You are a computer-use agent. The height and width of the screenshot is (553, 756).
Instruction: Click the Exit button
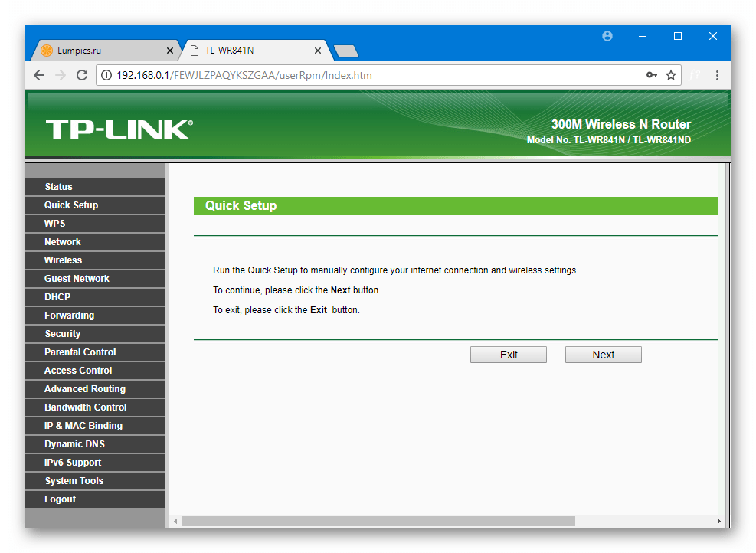508,355
